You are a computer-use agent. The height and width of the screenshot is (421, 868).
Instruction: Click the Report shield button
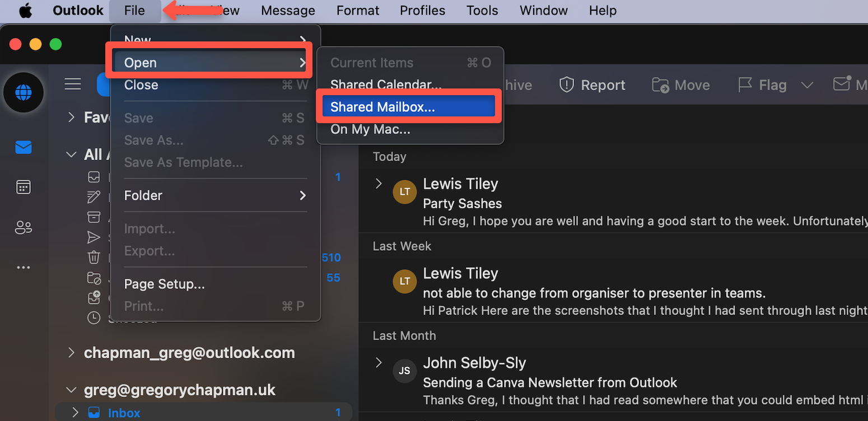coord(592,85)
